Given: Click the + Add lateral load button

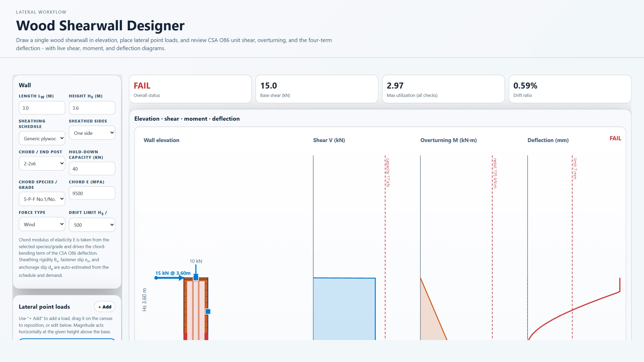Looking at the screenshot, I should point(105,307).
